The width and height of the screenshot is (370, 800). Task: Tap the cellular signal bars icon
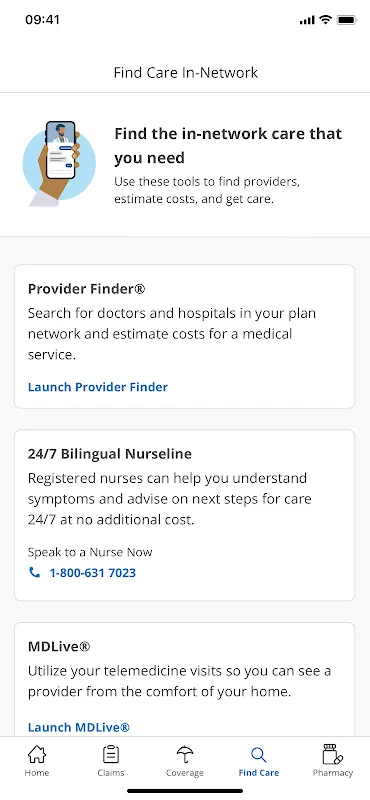tap(307, 20)
